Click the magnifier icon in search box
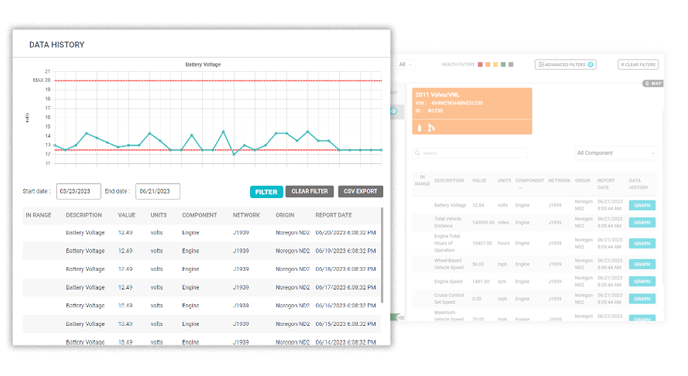 pyautogui.click(x=417, y=153)
